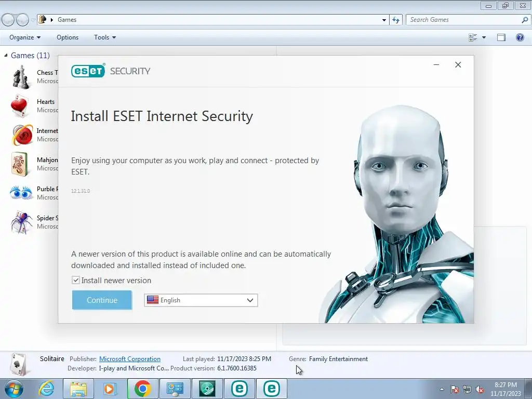Click the Change your view icon
This screenshot has width=532, height=399.
[x=473, y=37]
